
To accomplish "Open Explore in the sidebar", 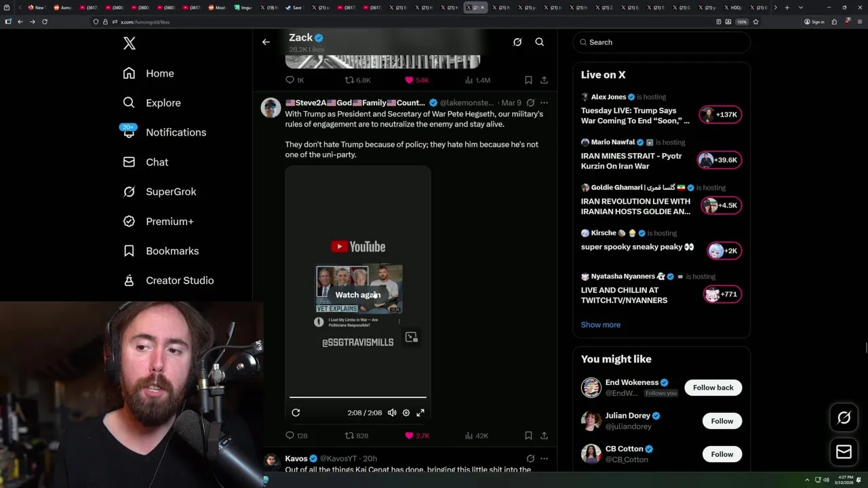I will tap(152, 103).
